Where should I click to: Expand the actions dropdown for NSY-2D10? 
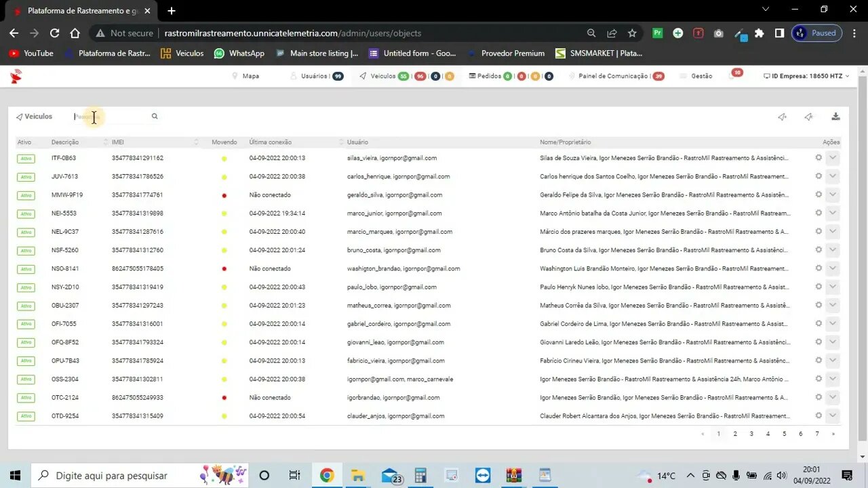click(x=833, y=287)
